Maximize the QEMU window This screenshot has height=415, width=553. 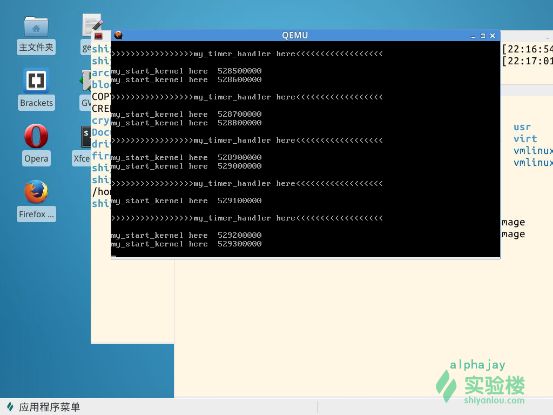[483, 36]
